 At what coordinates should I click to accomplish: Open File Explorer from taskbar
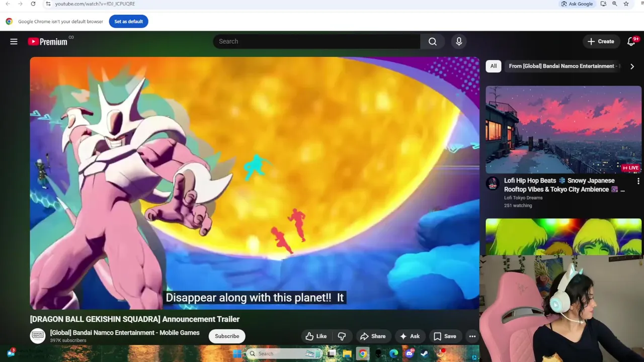click(x=347, y=354)
